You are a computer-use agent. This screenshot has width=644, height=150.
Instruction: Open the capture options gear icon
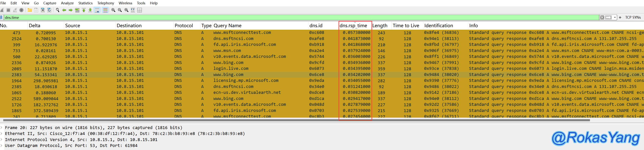[21, 10]
